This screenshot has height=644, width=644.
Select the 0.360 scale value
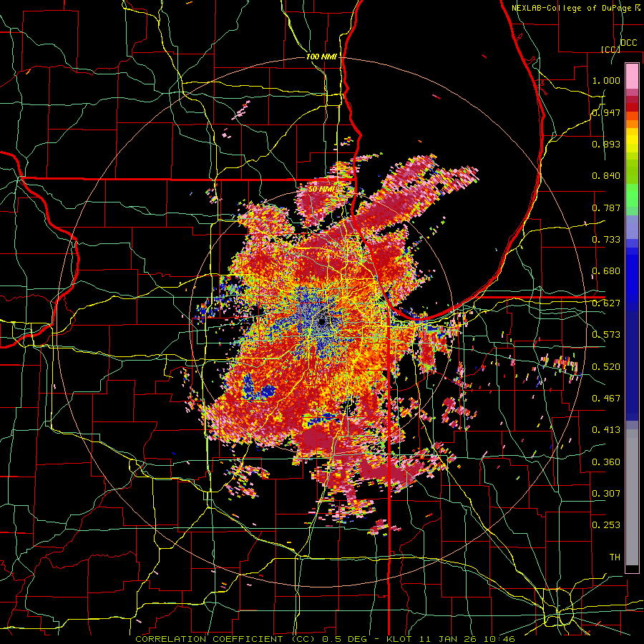[x=606, y=462]
